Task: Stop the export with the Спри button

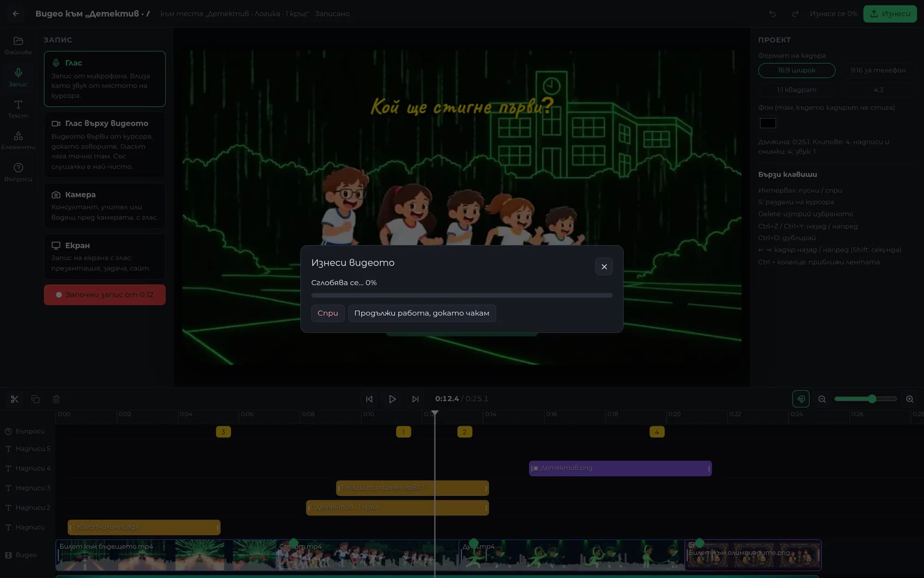Action: pyautogui.click(x=328, y=313)
